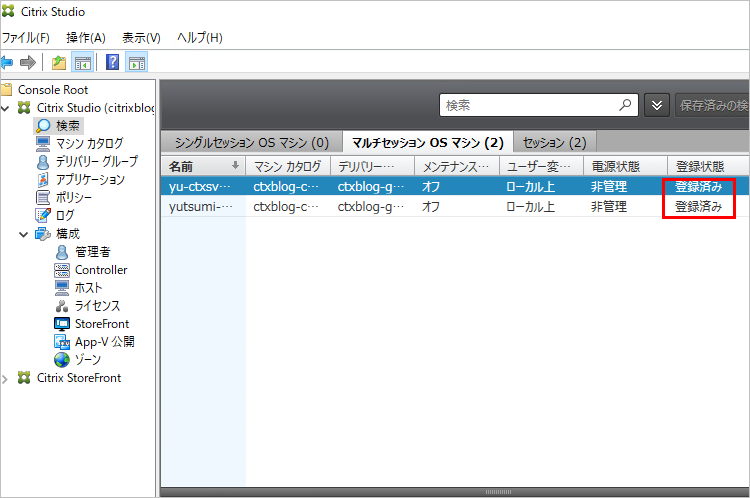Expand search options with double-chevron button
The height and width of the screenshot is (498, 750).
click(x=656, y=105)
